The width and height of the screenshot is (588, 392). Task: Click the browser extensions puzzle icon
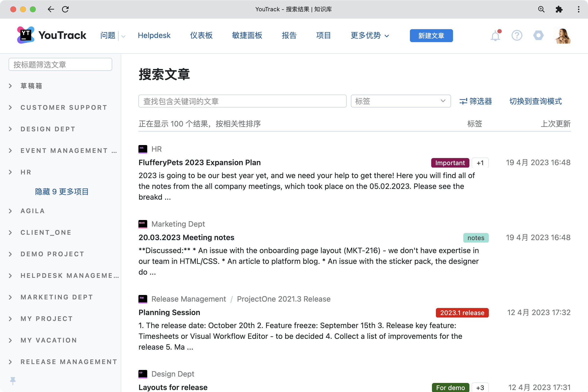[559, 9]
